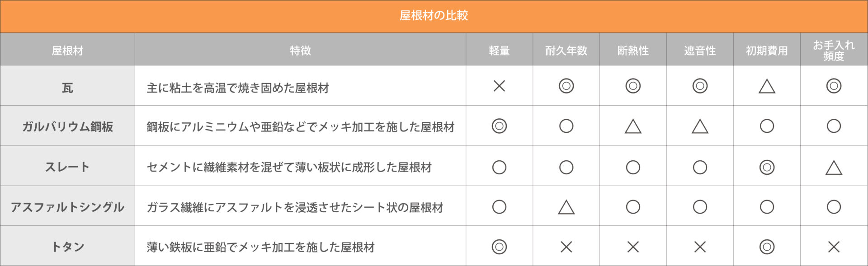Click the triangle for アスファルトシングル under 耐久年数
Image resolution: width=868 pixels, height=266 pixels.
pyautogui.click(x=566, y=207)
